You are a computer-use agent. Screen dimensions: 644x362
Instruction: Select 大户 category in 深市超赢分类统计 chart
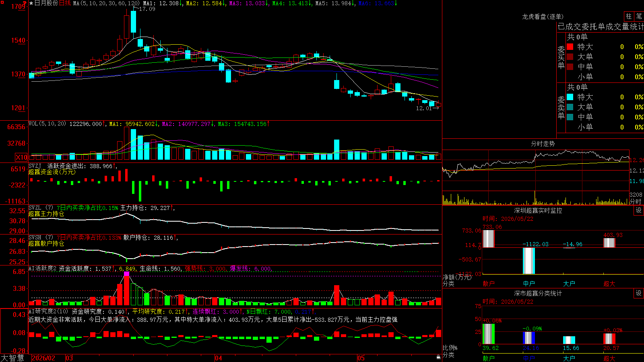(569, 358)
